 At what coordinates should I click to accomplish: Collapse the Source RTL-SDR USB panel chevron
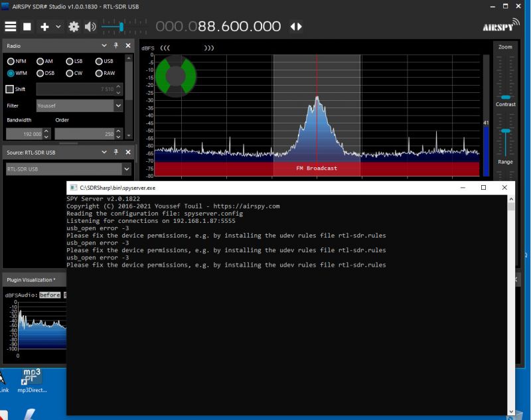click(104, 152)
